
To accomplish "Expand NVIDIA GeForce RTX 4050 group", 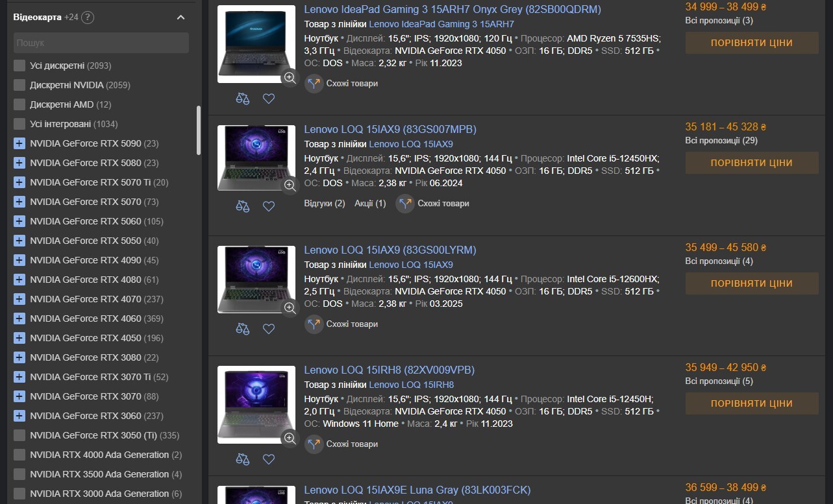I will coord(19,338).
